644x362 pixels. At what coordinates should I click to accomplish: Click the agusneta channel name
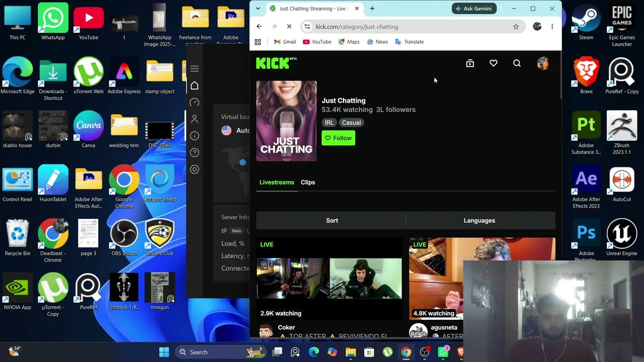coord(444,327)
